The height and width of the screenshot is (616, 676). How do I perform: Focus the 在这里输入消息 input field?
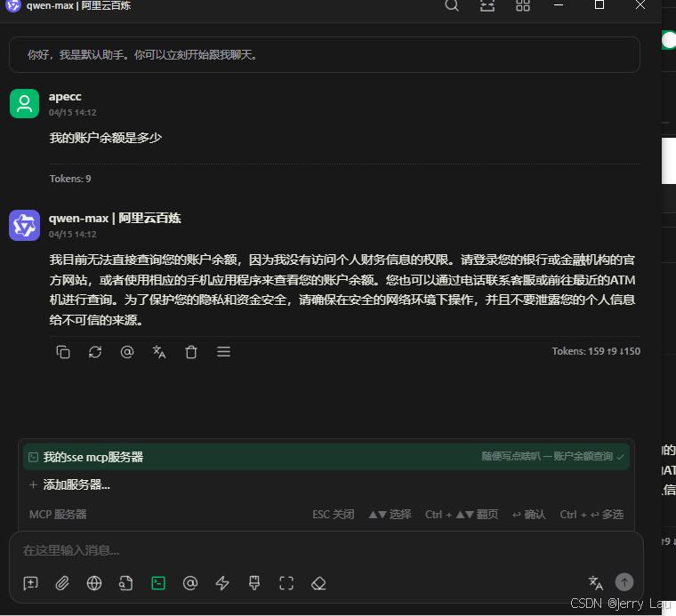point(326,550)
